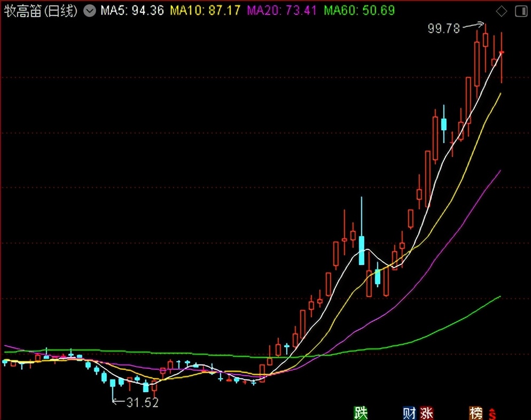Click the blue 财 marker icon
Viewport: 531px width, 420px height.
pyautogui.click(x=409, y=413)
